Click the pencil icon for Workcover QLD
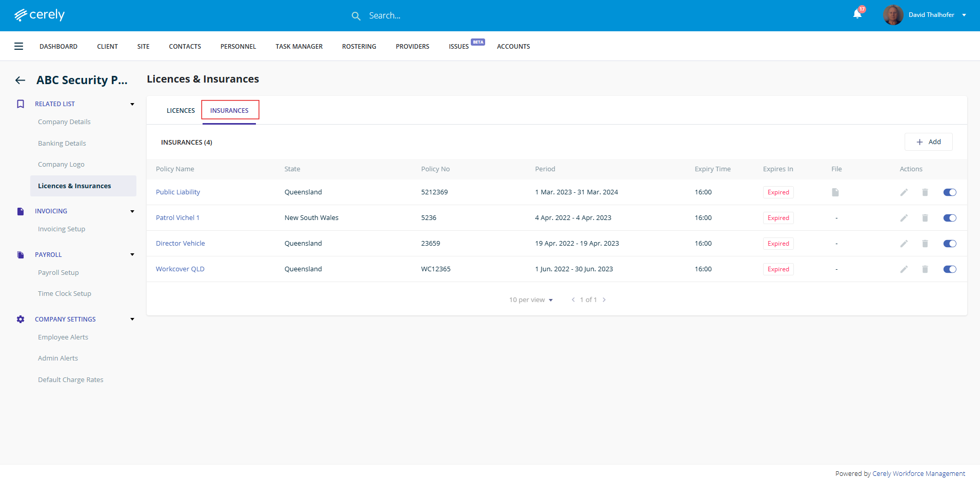The width and height of the screenshot is (980, 480). coord(904,269)
